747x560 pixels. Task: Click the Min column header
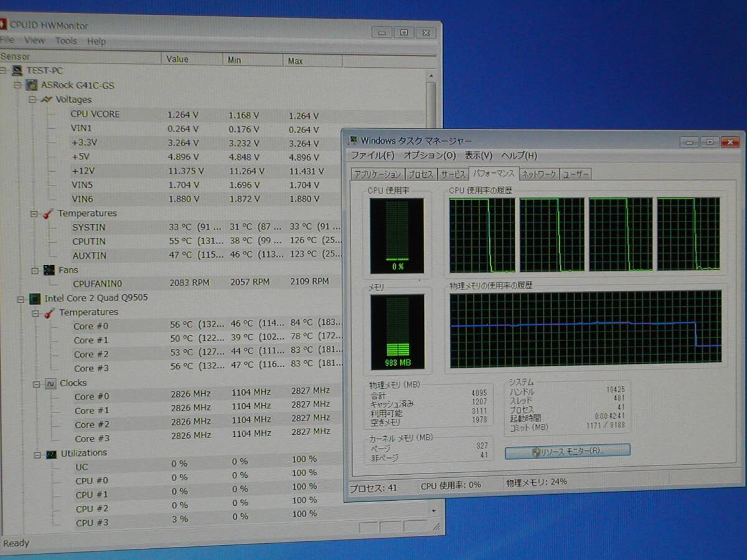(253, 60)
